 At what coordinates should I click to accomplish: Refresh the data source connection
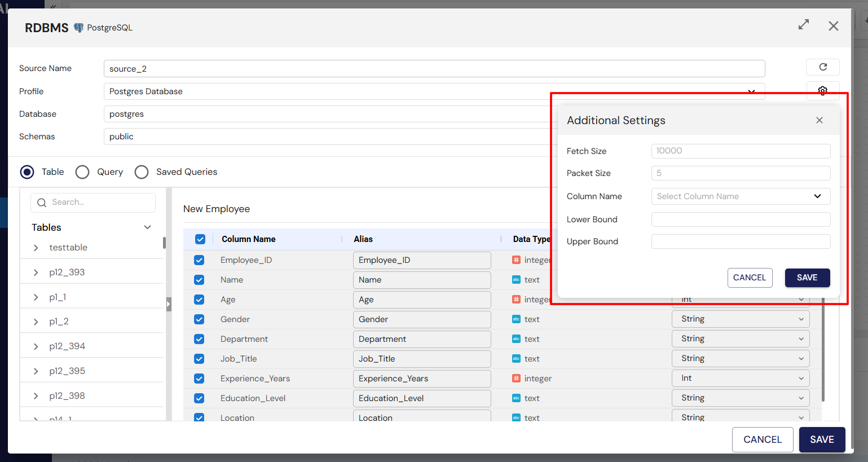(x=822, y=67)
